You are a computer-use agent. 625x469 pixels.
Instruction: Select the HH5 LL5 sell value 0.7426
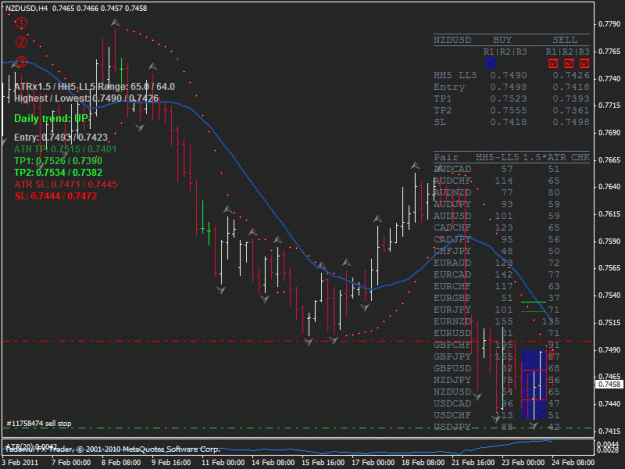(571, 75)
